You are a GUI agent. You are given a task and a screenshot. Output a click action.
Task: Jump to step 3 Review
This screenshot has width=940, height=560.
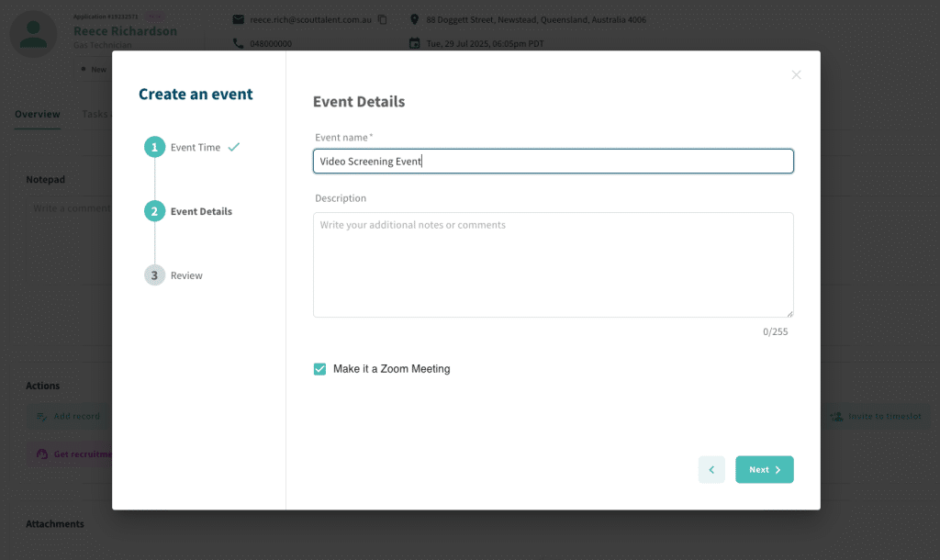(x=155, y=275)
